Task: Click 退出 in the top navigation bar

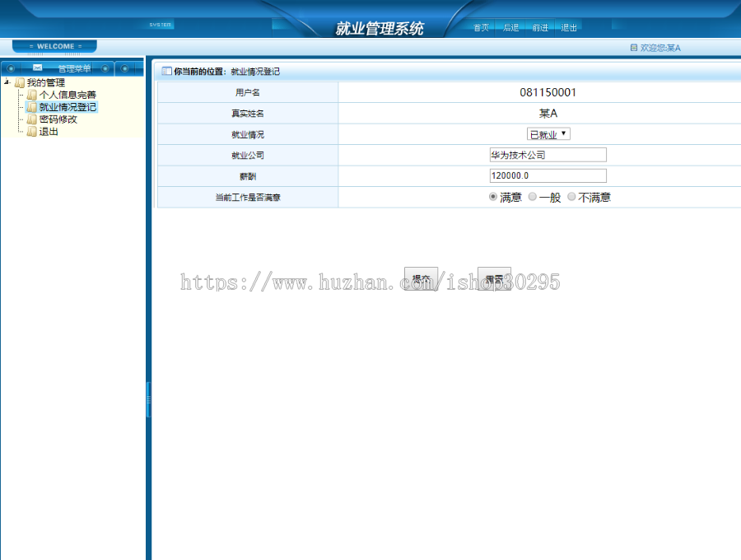Action: point(568,27)
